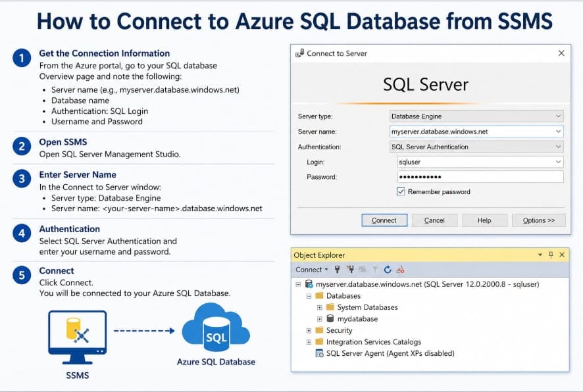Select the mydatabase cylinder icon
Screen dimensions: 583x392
click(x=330, y=318)
